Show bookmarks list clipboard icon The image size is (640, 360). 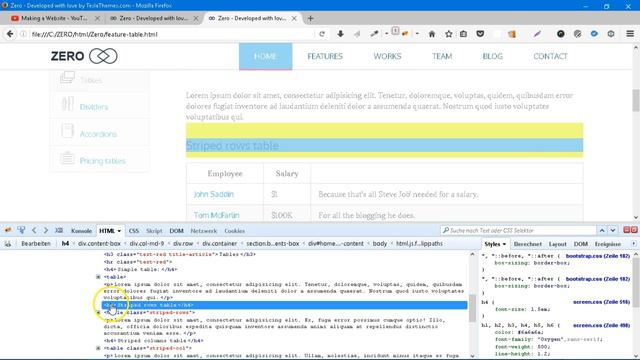pos(463,34)
